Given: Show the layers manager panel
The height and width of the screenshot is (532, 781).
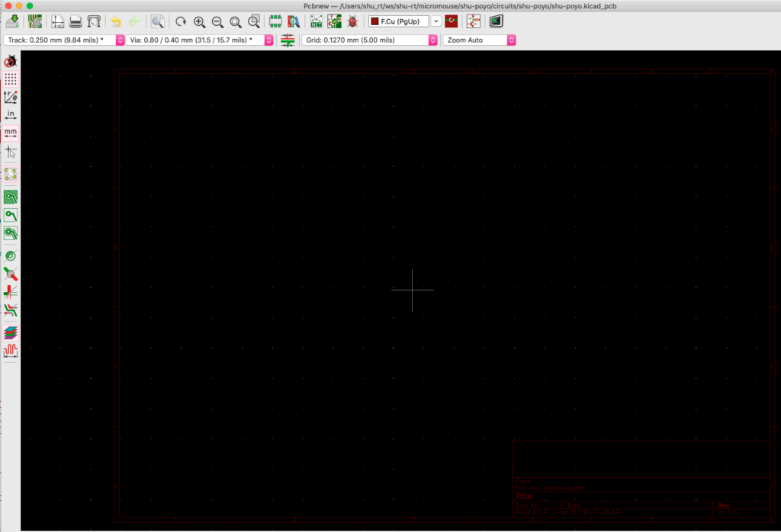Looking at the screenshot, I should tap(11, 332).
